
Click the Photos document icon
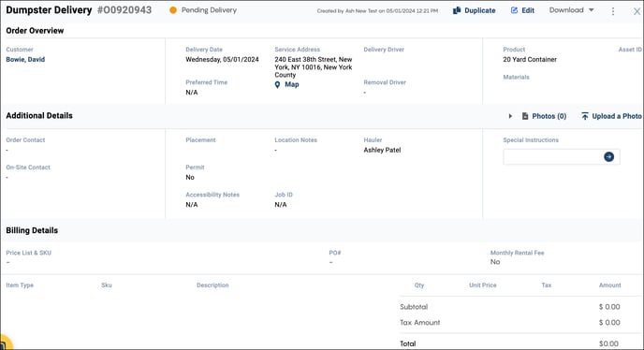pos(525,116)
